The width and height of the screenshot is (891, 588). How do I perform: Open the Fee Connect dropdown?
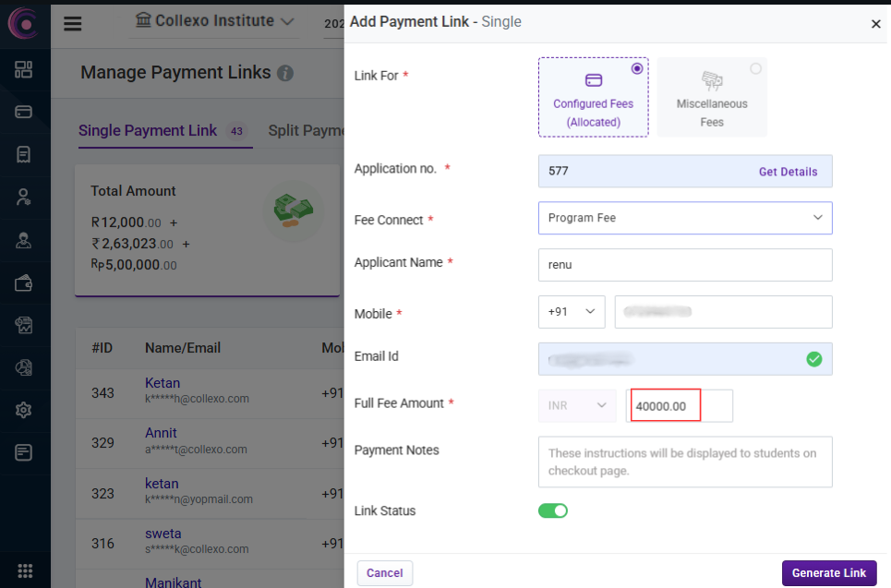[685, 218]
